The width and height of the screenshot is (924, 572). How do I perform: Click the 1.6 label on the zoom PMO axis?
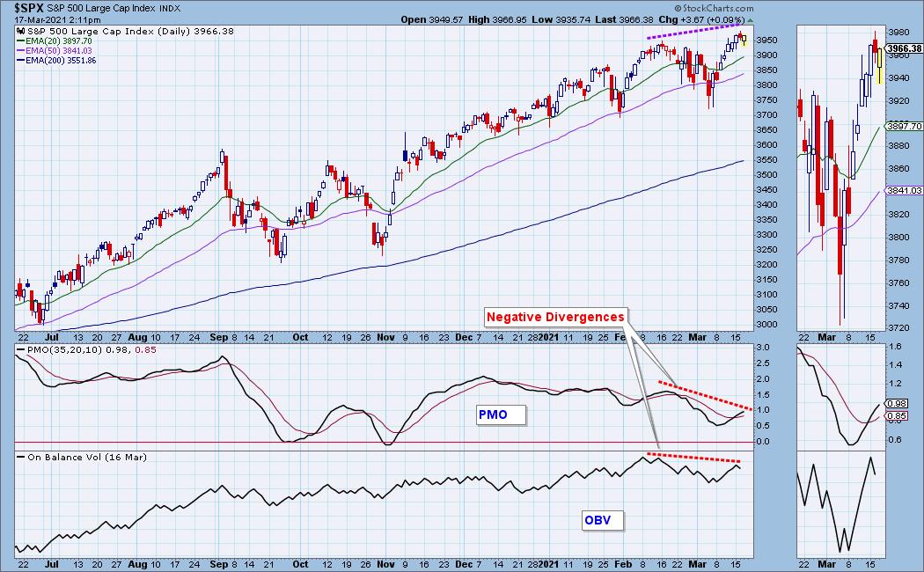point(895,347)
